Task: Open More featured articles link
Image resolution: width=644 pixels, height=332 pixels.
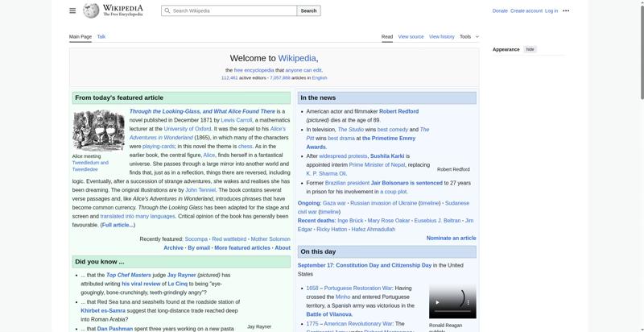Action: [242, 247]
